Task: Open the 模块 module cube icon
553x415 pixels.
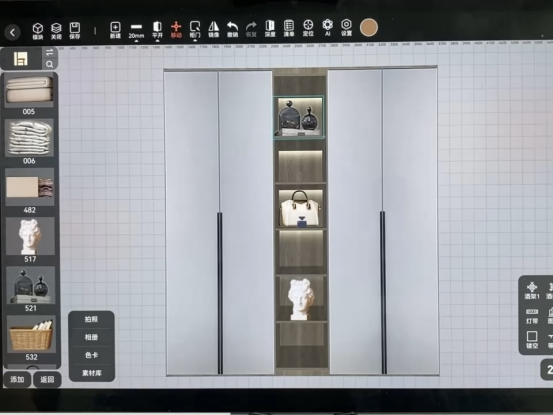Action: (38, 31)
